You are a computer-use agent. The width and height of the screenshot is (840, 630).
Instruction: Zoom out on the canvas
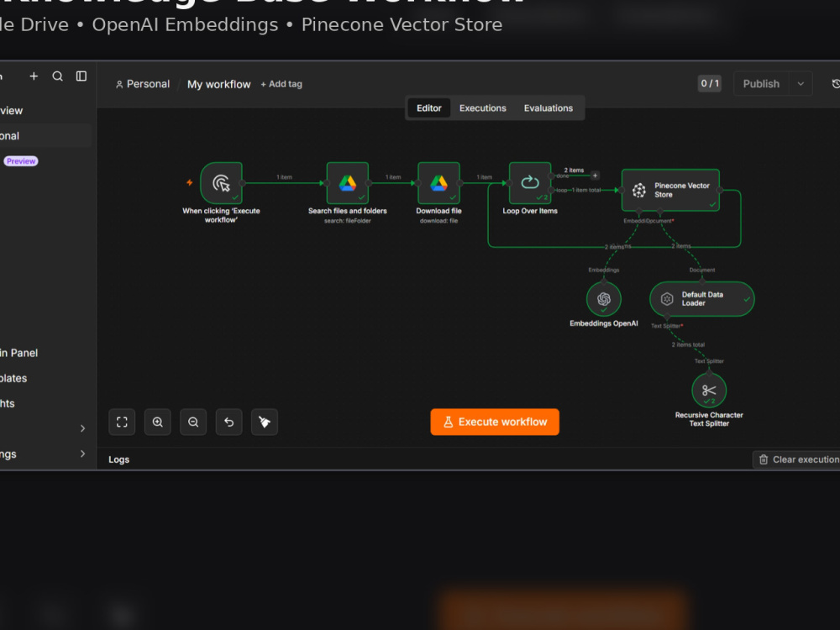pyautogui.click(x=193, y=423)
